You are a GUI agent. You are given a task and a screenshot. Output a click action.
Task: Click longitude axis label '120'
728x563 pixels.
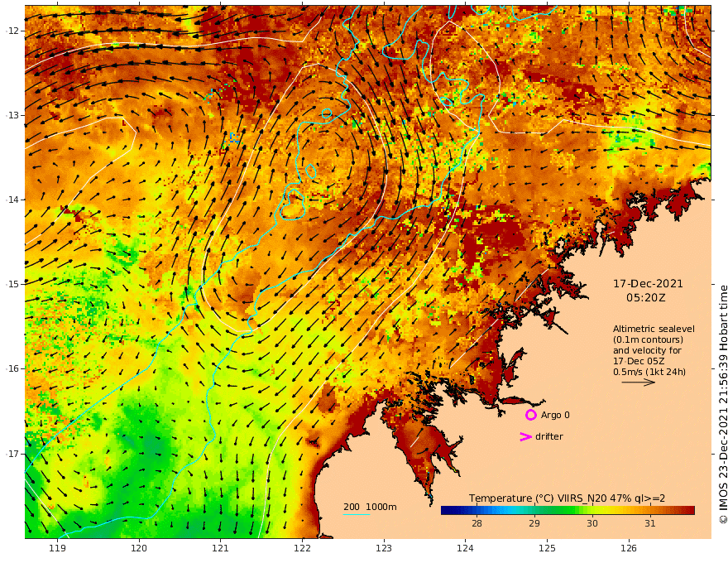pos(139,548)
